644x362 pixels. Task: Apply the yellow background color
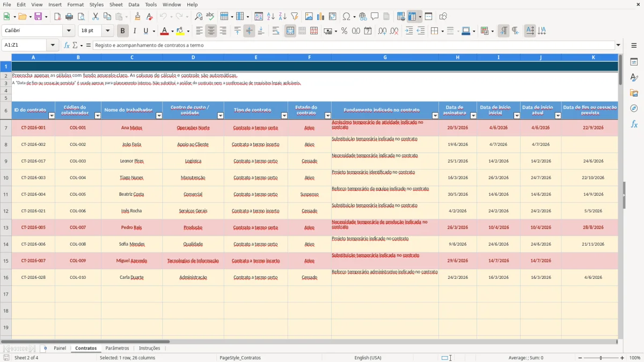pos(180,31)
